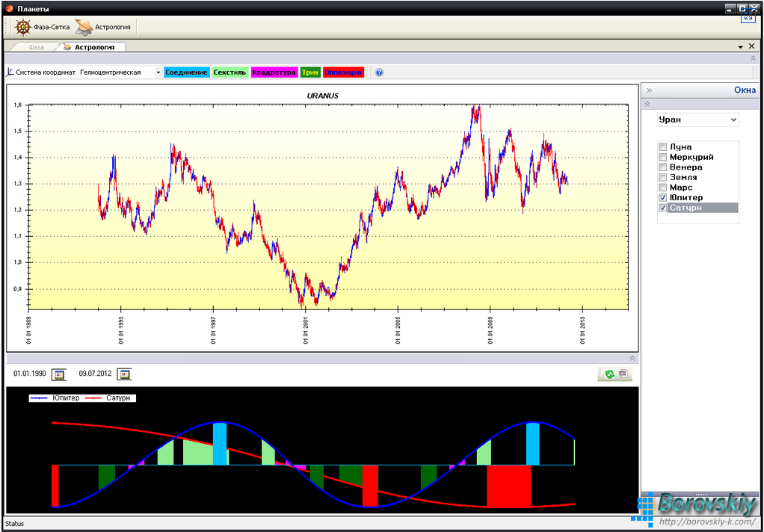Toggle the Оппозиция aspect button

coord(344,72)
